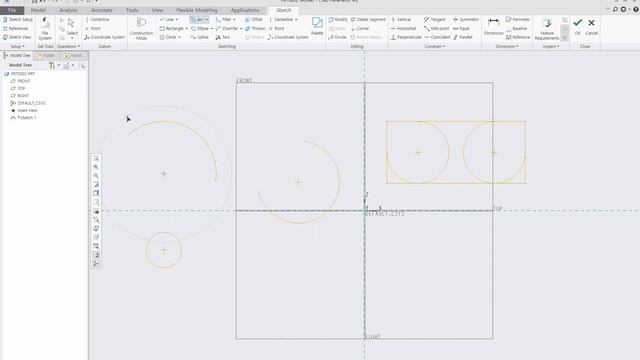Select the Circle sketch tool

tap(168, 37)
